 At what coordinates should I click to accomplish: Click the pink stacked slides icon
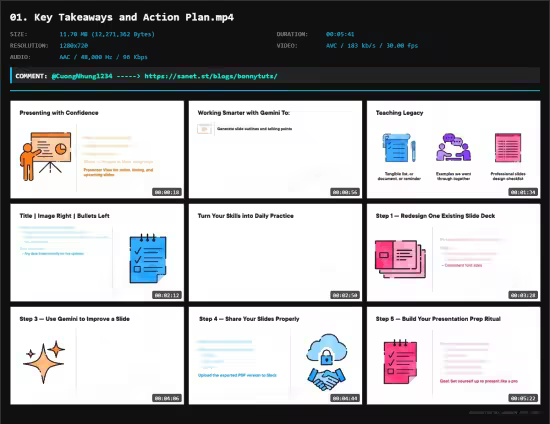pos(401,259)
